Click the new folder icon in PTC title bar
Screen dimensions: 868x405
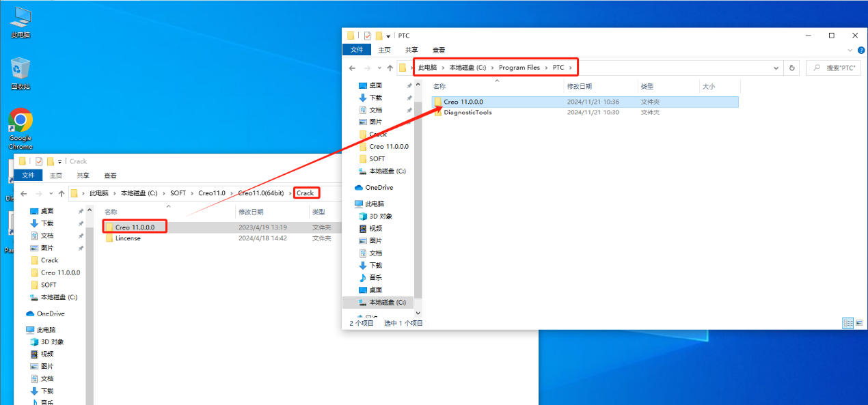379,36
